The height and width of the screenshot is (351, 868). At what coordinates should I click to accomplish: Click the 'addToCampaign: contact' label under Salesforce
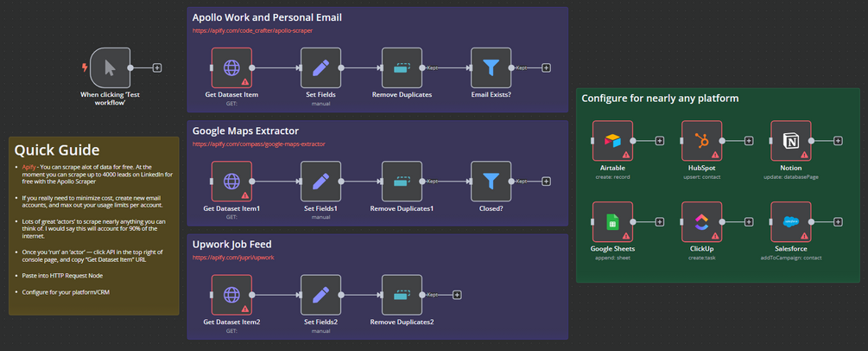point(790,258)
